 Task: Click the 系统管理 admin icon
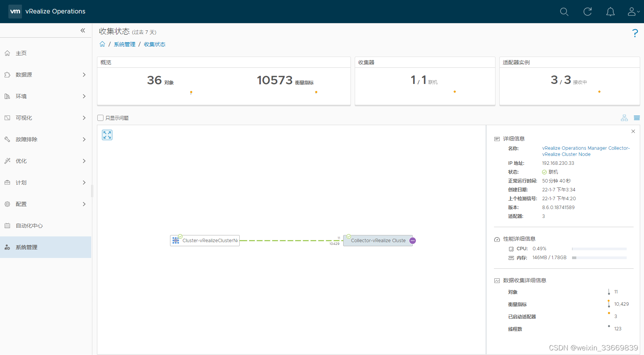tap(7, 247)
